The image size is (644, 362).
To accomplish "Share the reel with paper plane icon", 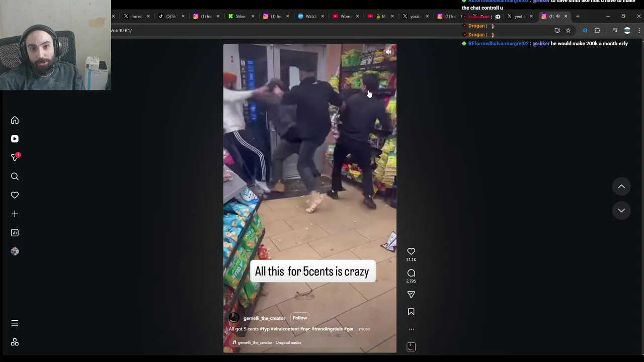I will pos(411,294).
